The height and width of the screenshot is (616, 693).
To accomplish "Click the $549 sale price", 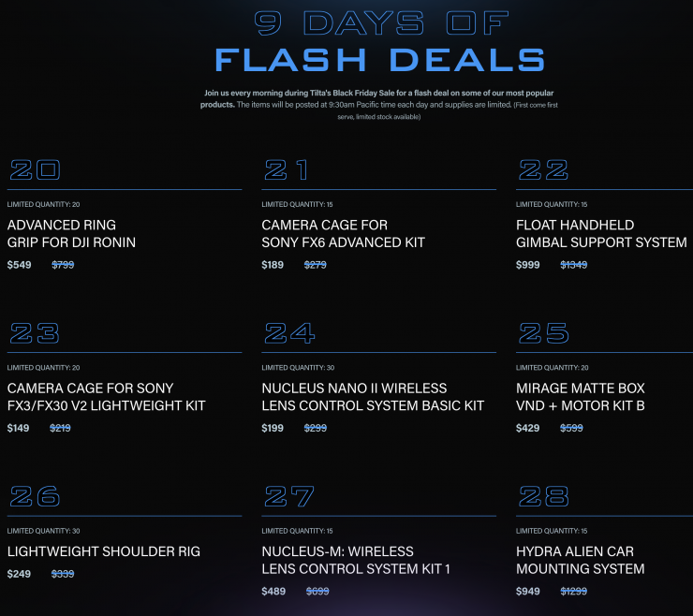I will tap(19, 265).
